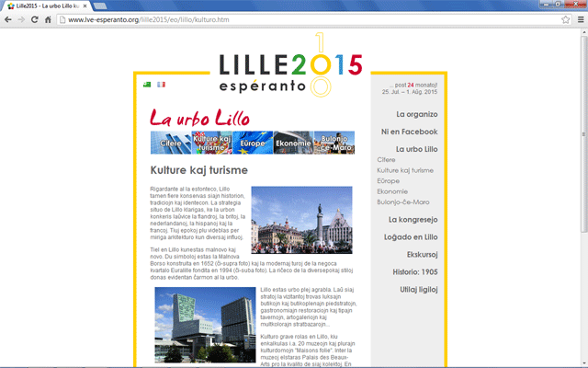Image resolution: width=588 pixels, height=368 pixels.
Task: Go back with the browser back arrow
Action: coord(8,19)
